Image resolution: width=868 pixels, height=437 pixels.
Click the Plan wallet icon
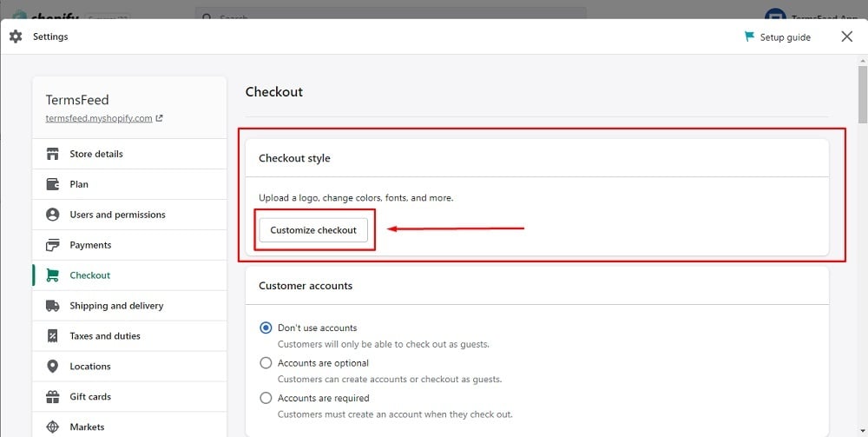click(x=53, y=184)
